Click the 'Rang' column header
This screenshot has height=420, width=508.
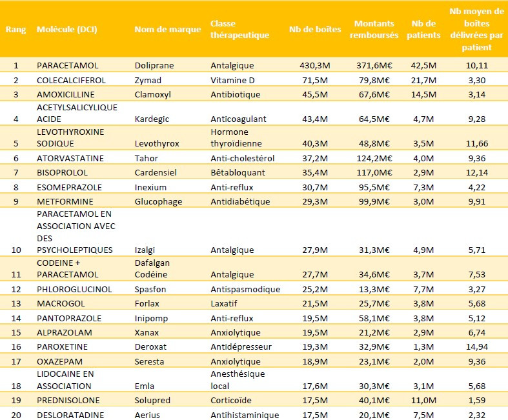[x=15, y=30]
